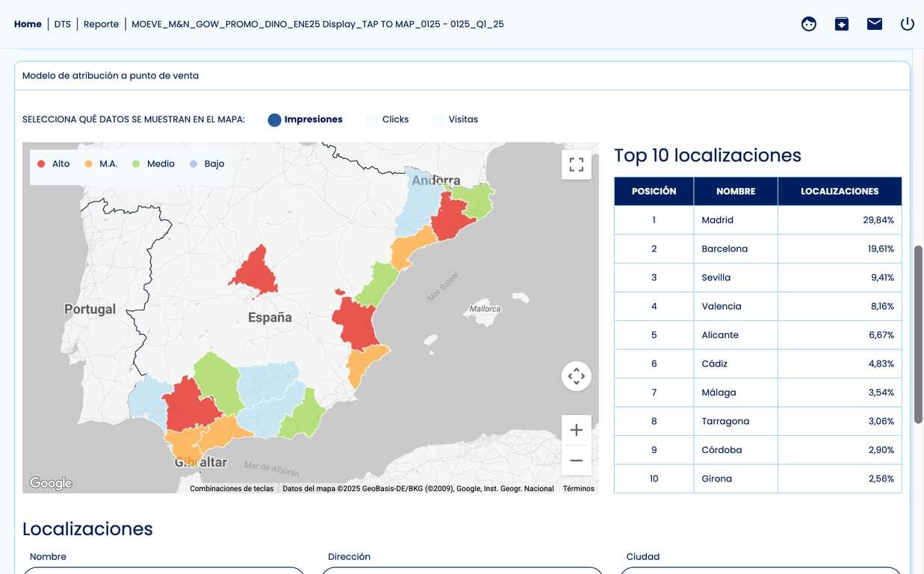Screen dimensions: 924x574
Task: Click the Cádiz table cell
Action: tap(736, 364)
